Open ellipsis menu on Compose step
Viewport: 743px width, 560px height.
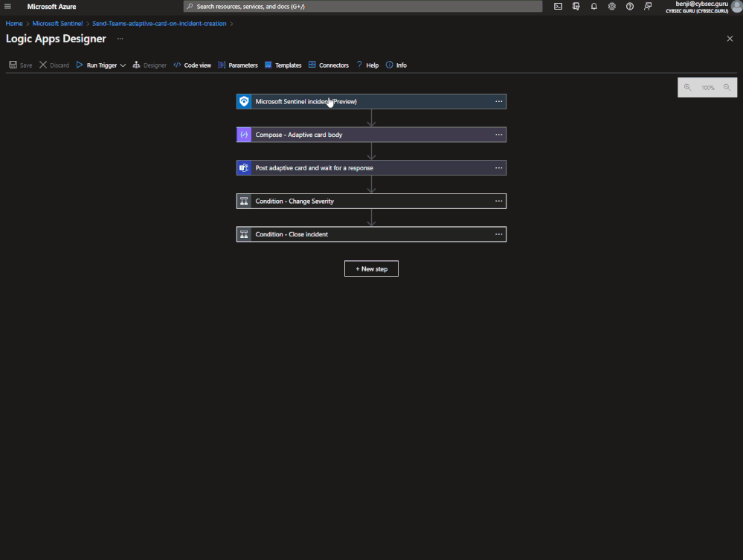point(499,135)
